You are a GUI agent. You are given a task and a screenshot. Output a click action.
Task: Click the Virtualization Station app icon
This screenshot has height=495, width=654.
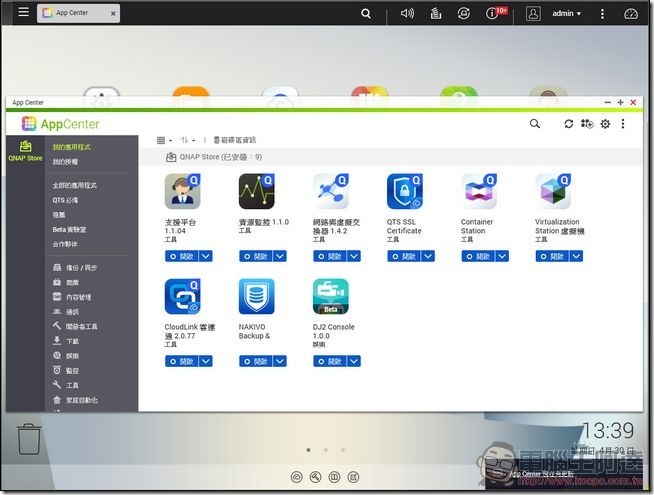point(553,191)
